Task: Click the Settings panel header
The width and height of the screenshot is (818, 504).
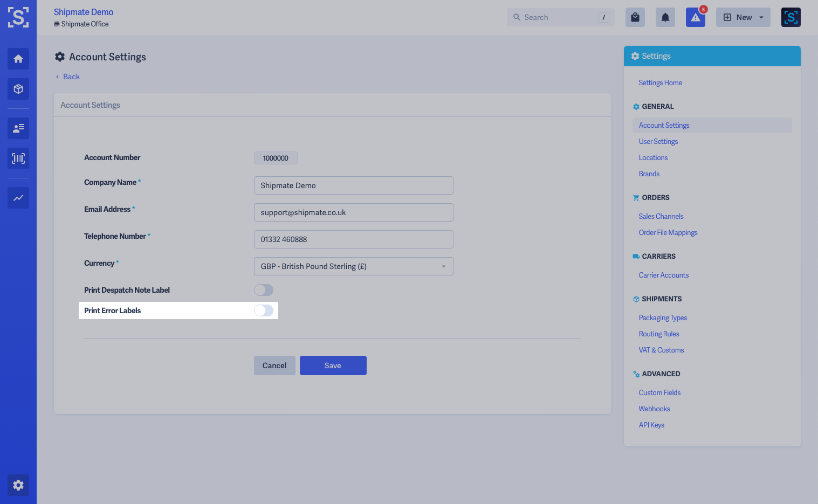Action: [x=712, y=56]
